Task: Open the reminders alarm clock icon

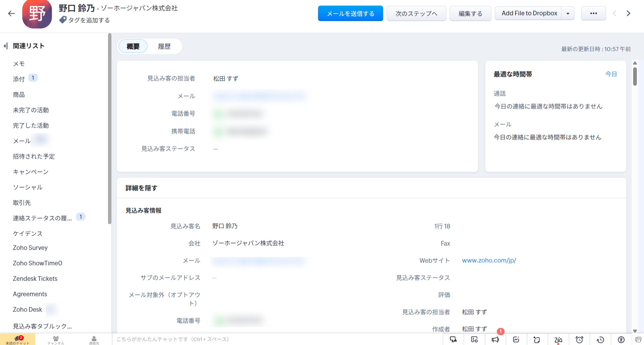Action: (579, 340)
